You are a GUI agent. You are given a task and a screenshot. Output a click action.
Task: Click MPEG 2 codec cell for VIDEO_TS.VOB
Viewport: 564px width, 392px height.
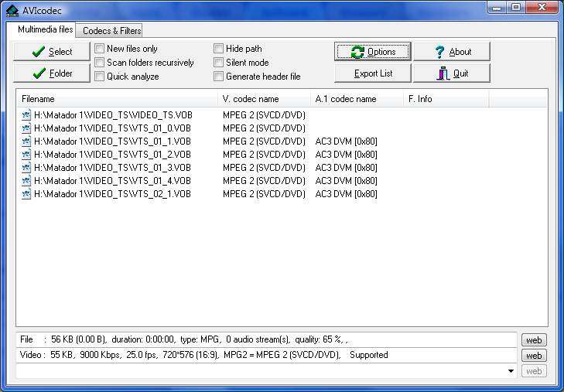(264, 115)
